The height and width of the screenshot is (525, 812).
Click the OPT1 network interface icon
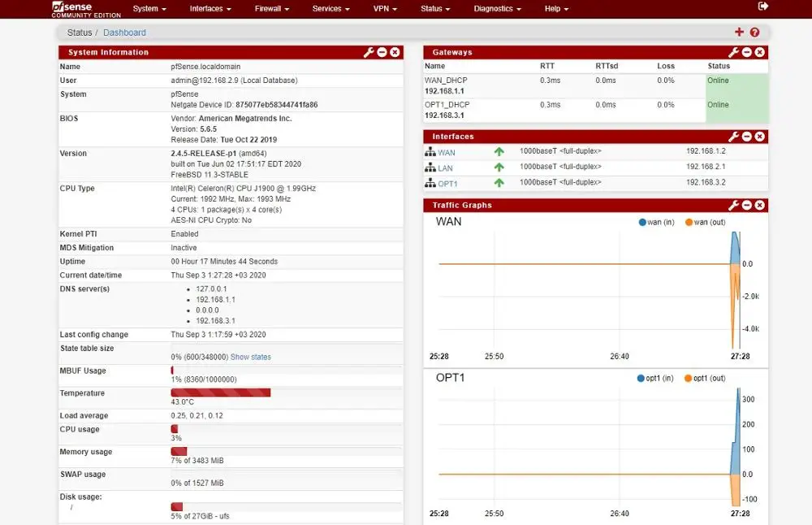(x=430, y=183)
